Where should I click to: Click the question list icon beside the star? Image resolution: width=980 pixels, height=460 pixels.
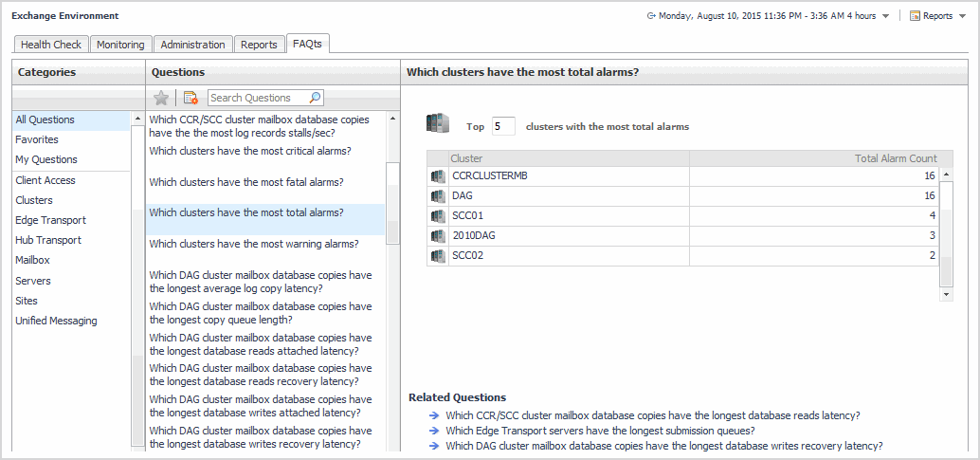click(191, 98)
